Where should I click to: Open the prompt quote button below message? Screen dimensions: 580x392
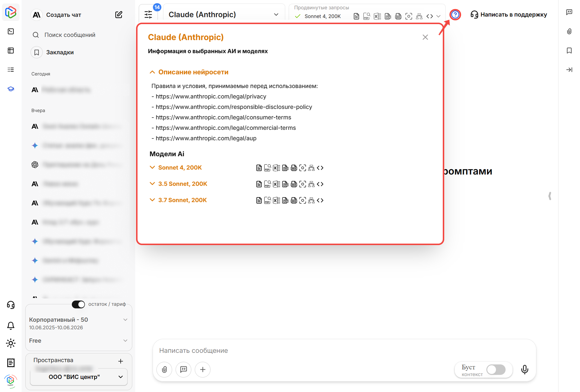point(183,369)
